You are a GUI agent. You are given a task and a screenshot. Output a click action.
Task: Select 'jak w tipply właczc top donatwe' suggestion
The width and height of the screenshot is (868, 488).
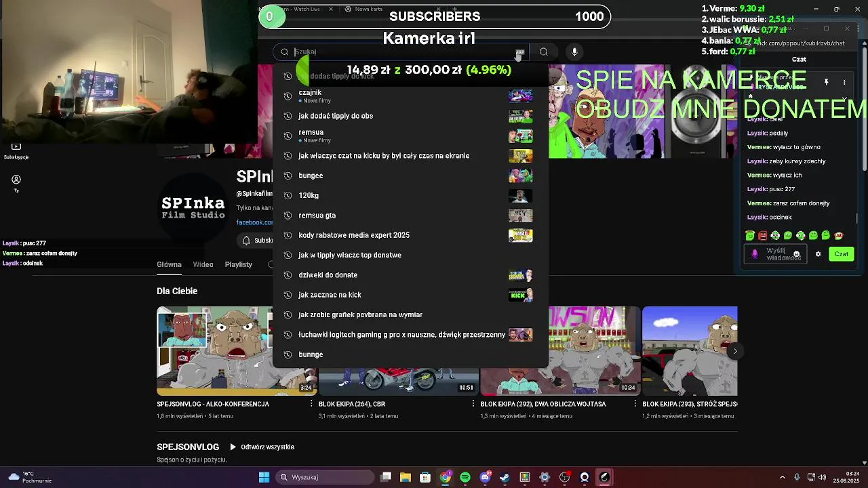tap(410, 255)
